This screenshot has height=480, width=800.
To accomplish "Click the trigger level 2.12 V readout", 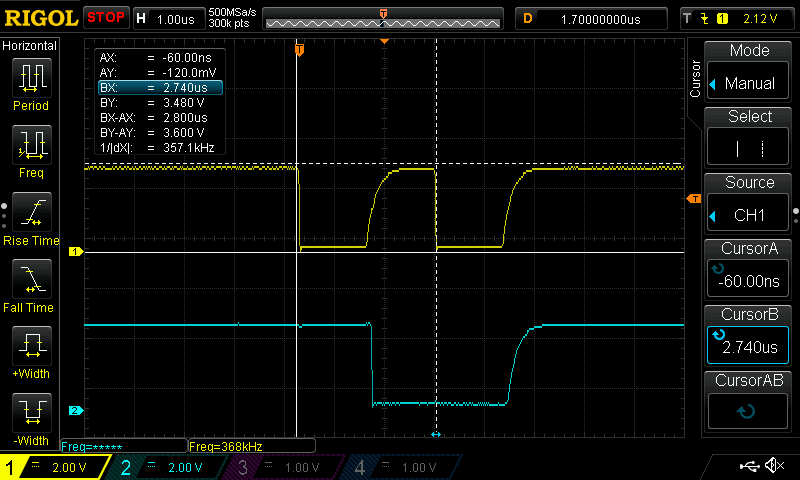I will click(760, 19).
